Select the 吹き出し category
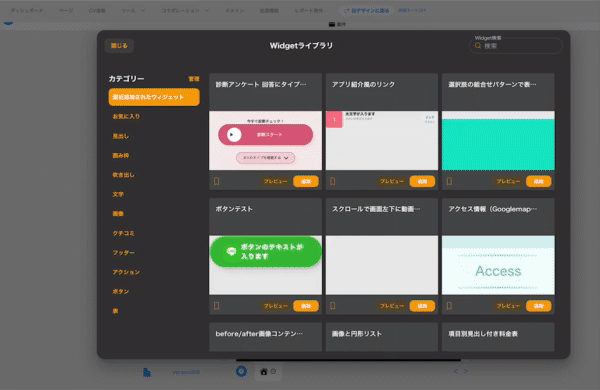Image resolution: width=600 pixels, height=390 pixels. [x=123, y=175]
